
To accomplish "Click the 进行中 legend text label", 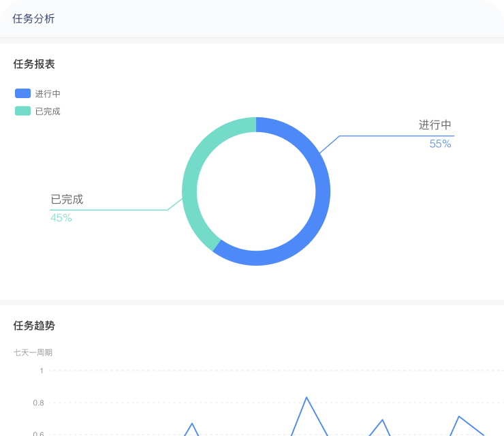I will point(48,93).
